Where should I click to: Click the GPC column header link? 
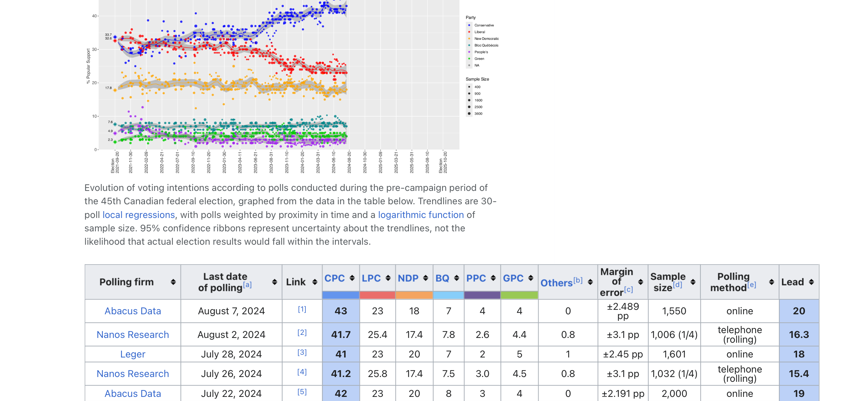(513, 278)
